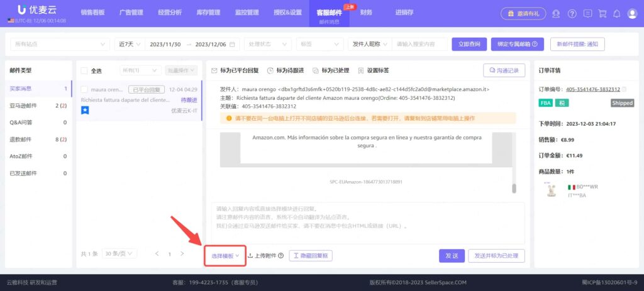Open the notification bell icon
This screenshot has width=644, height=291.
pyautogui.click(x=616, y=14)
